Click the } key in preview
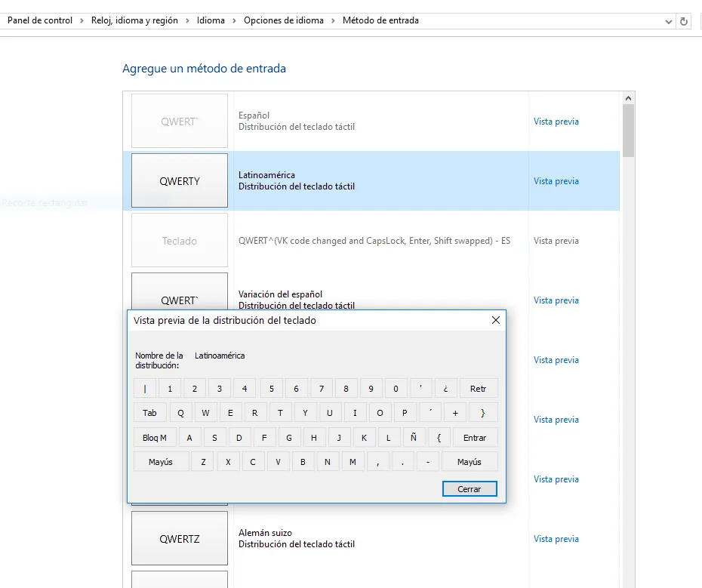The width and height of the screenshot is (702, 588). click(x=482, y=413)
